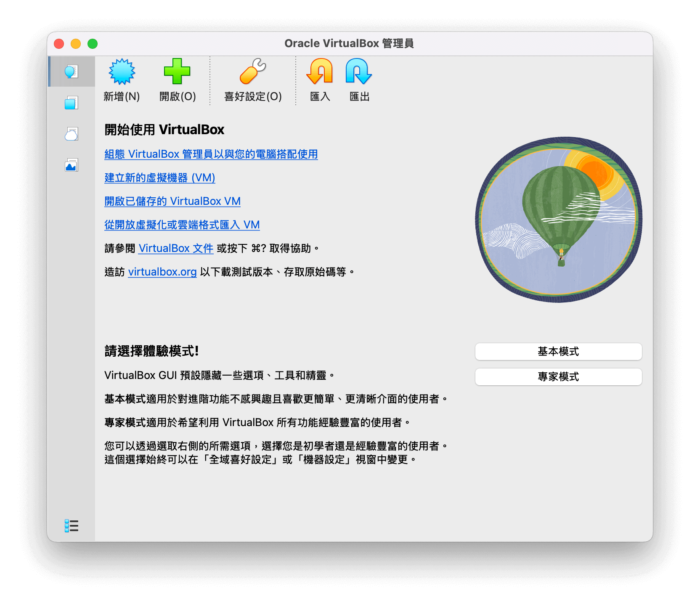Minimize the window with the yellow button
Screen dimensions: 700x604
click(x=76, y=44)
